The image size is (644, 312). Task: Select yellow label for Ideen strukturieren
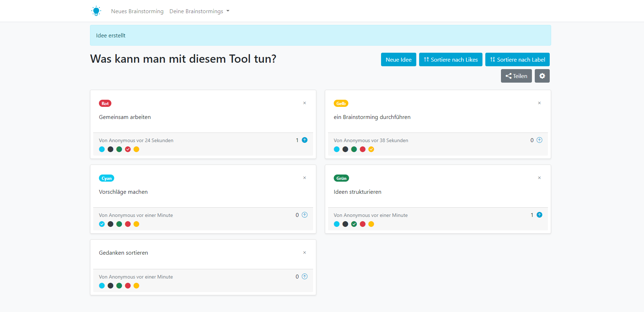pyautogui.click(x=371, y=224)
